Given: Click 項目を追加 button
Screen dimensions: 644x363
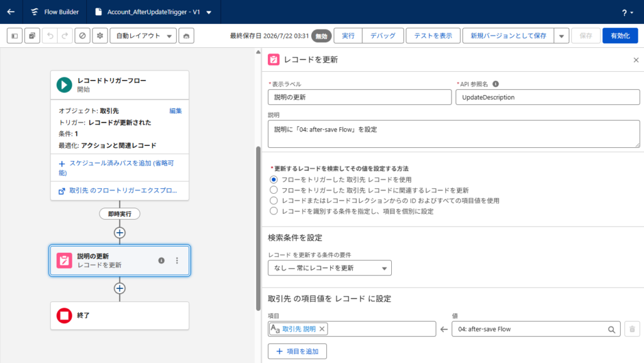Looking at the screenshot, I should pos(297,352).
